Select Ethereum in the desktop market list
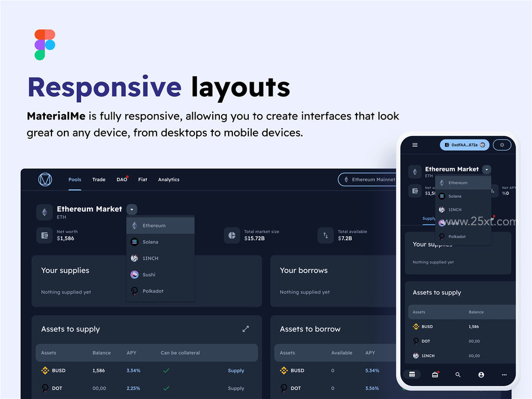Viewport: 532px width, 399px height. [x=160, y=226]
